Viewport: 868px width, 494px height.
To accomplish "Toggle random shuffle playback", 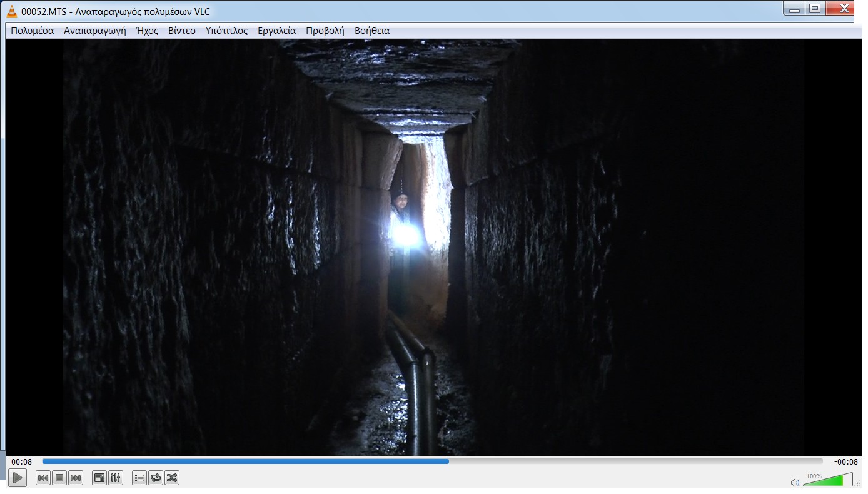I will (172, 478).
